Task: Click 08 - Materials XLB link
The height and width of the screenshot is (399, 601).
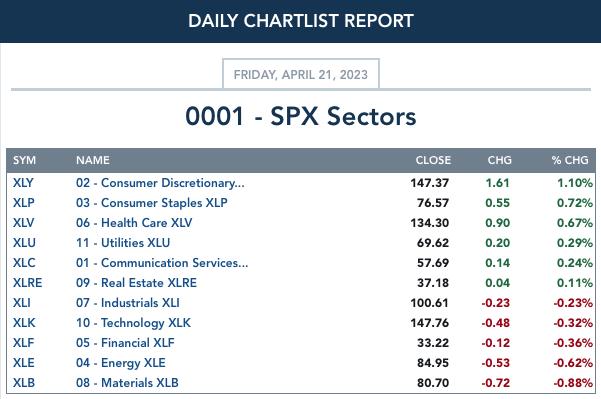Action: pos(127,383)
